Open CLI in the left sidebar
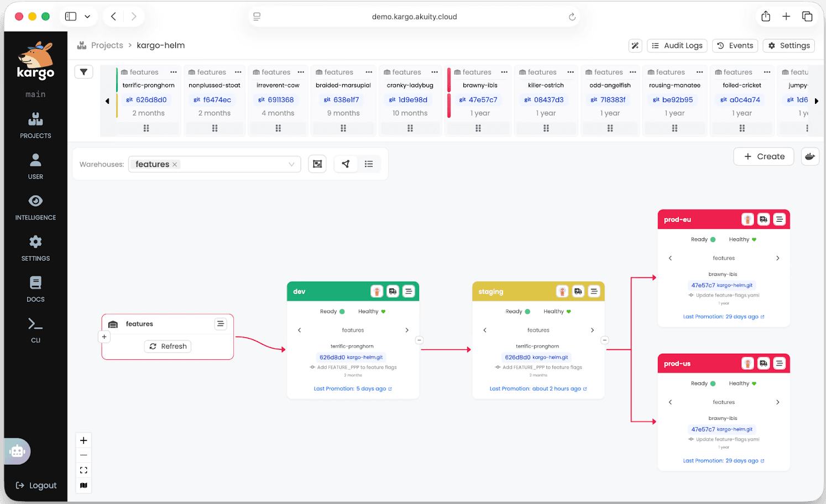Image resolution: width=826 pixels, height=504 pixels. 35,330
